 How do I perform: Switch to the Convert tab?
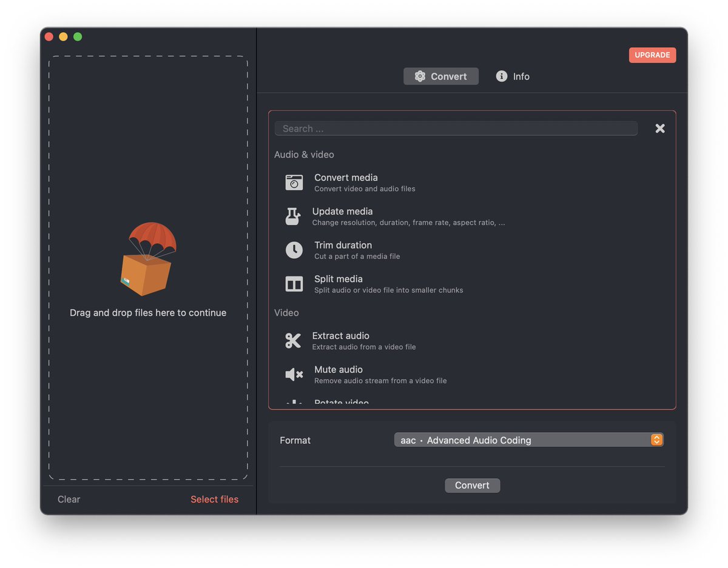pos(441,76)
